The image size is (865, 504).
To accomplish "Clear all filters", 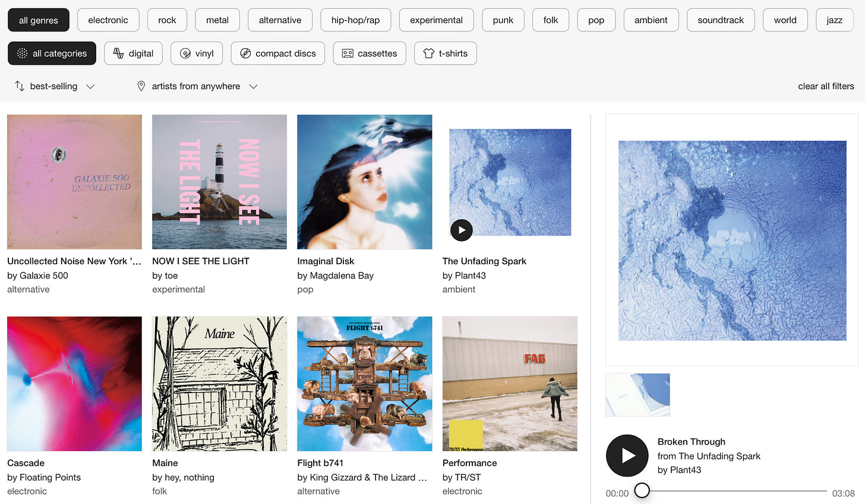I will (826, 86).
